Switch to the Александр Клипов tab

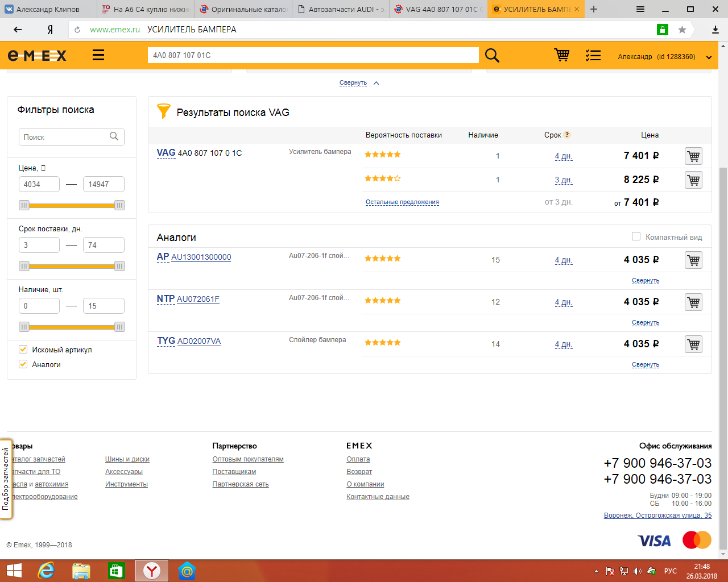[x=48, y=9]
